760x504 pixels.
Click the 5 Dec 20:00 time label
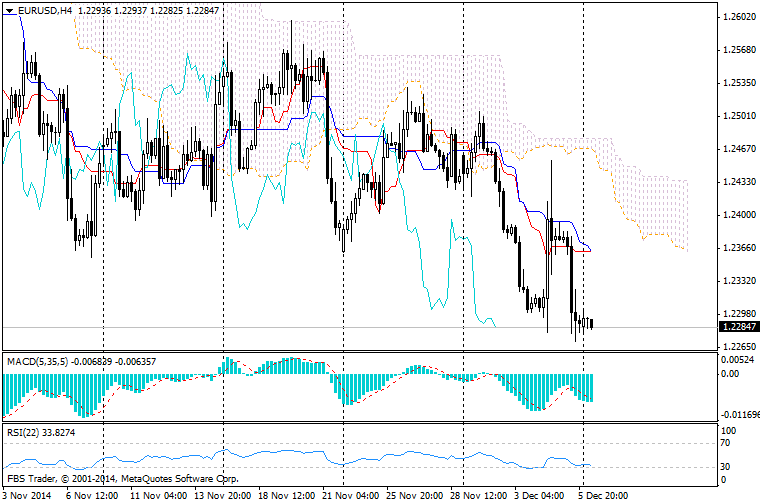(603, 496)
